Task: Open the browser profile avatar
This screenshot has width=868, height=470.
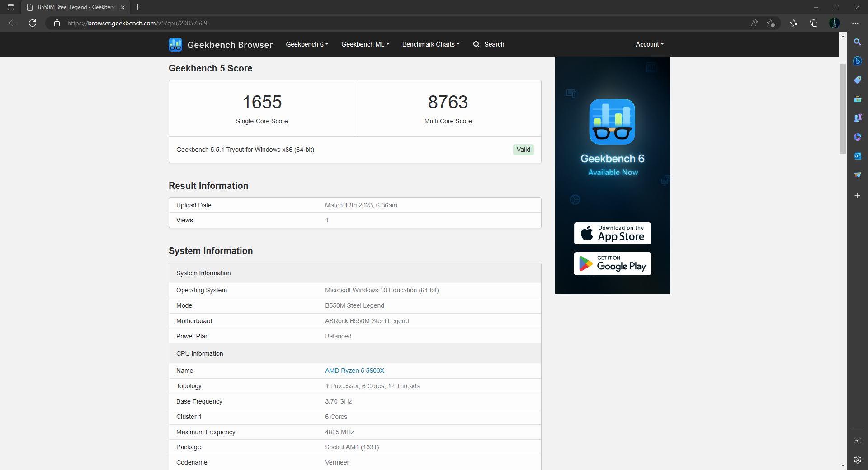Action: 835,23
